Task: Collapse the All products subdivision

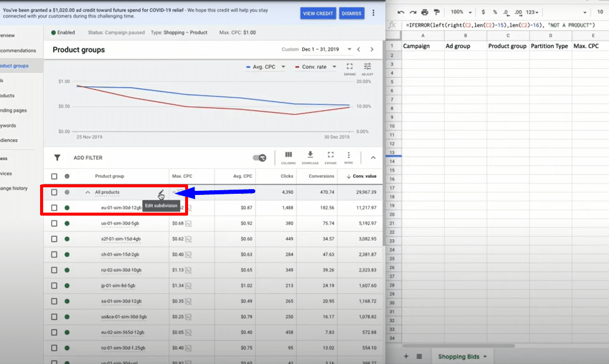Action: click(87, 192)
